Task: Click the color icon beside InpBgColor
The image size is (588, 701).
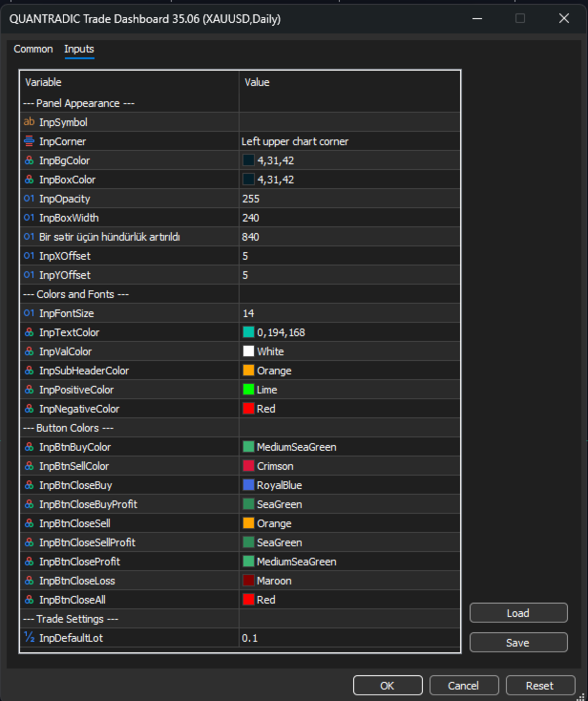Action: click(x=29, y=160)
